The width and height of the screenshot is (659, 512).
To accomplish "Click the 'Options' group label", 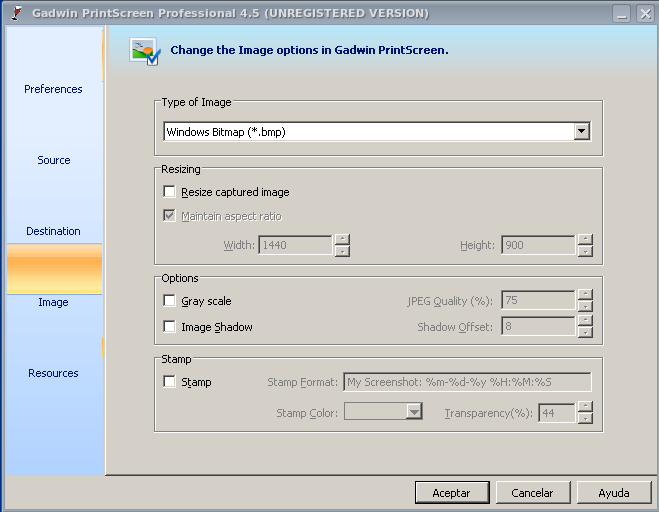I will [x=180, y=278].
